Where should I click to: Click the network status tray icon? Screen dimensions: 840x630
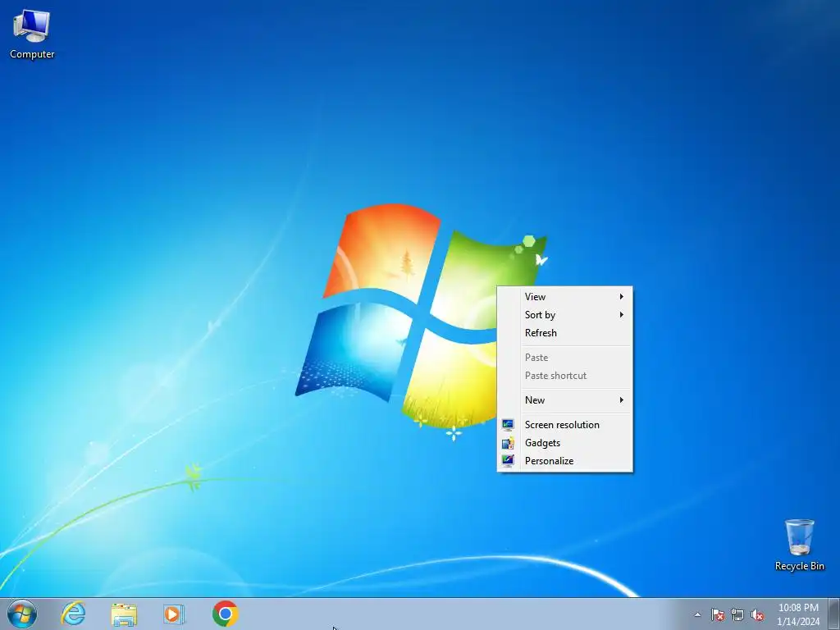click(737, 614)
